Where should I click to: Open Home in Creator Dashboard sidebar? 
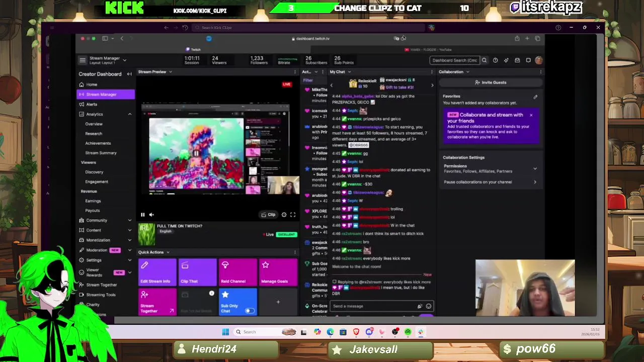point(92,84)
